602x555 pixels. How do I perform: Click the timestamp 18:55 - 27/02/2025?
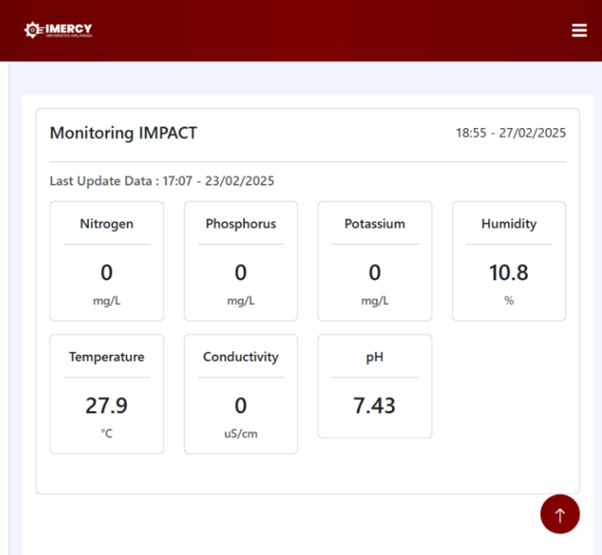(511, 133)
